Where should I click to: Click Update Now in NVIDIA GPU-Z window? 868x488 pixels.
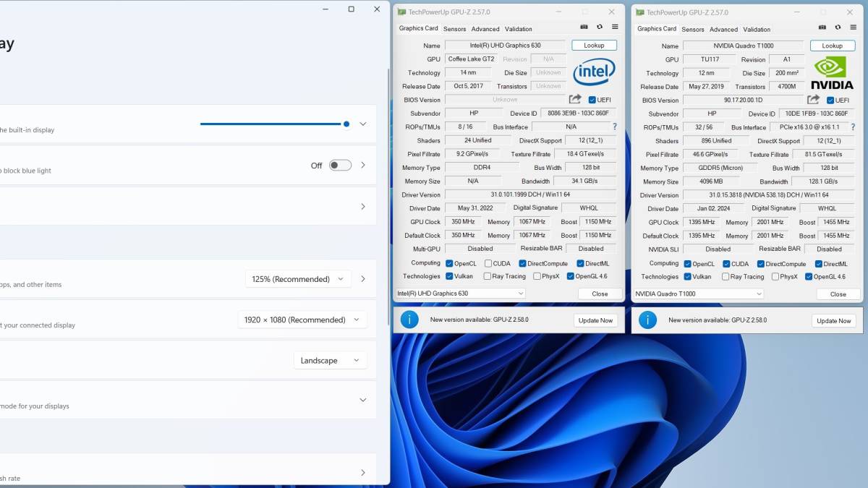tap(834, 320)
